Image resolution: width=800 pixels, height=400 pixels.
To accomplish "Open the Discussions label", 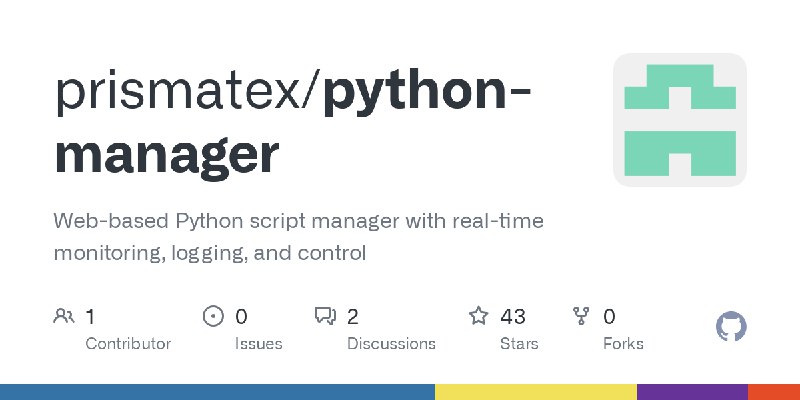I will click(x=391, y=344).
